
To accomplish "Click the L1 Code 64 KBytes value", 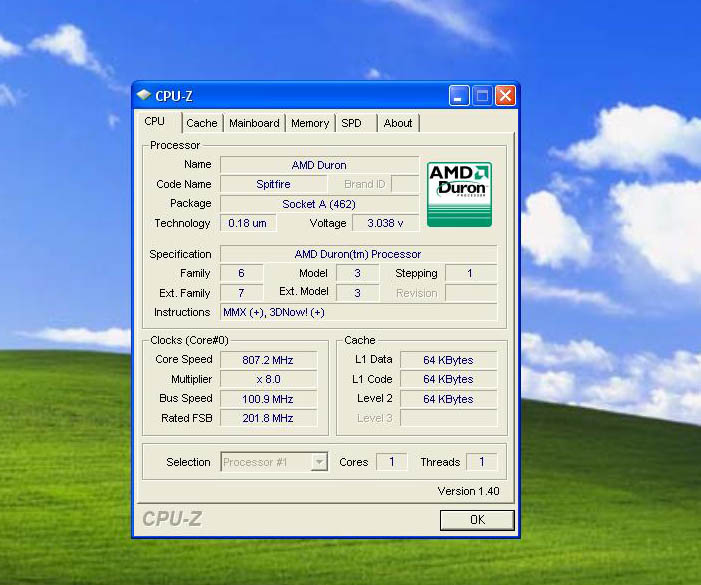I will [448, 379].
